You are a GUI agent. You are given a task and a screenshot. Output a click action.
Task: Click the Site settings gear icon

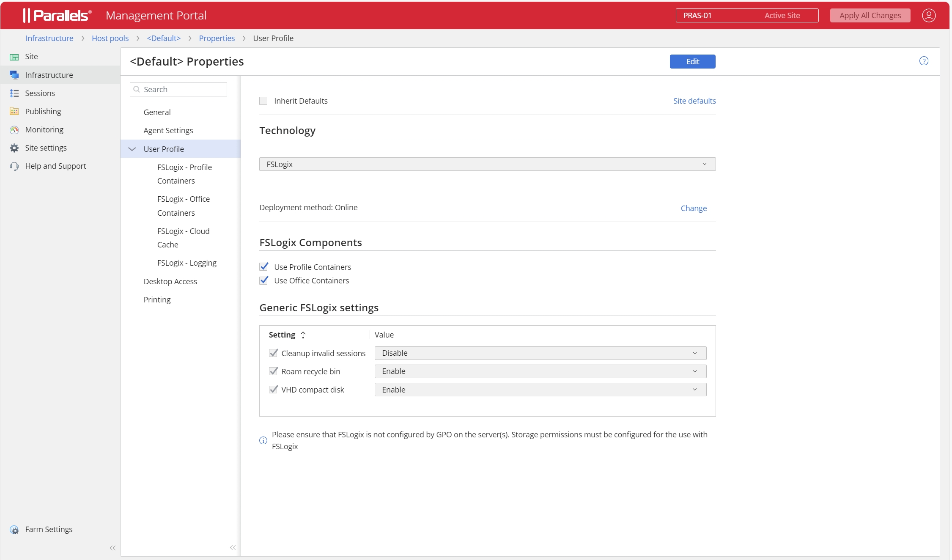14,148
